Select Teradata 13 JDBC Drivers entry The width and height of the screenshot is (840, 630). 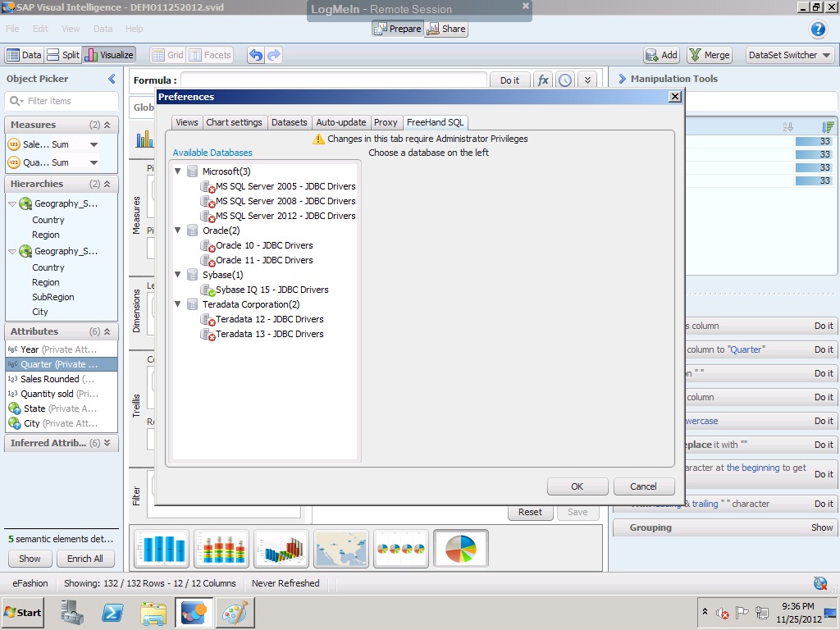pyautogui.click(x=262, y=335)
